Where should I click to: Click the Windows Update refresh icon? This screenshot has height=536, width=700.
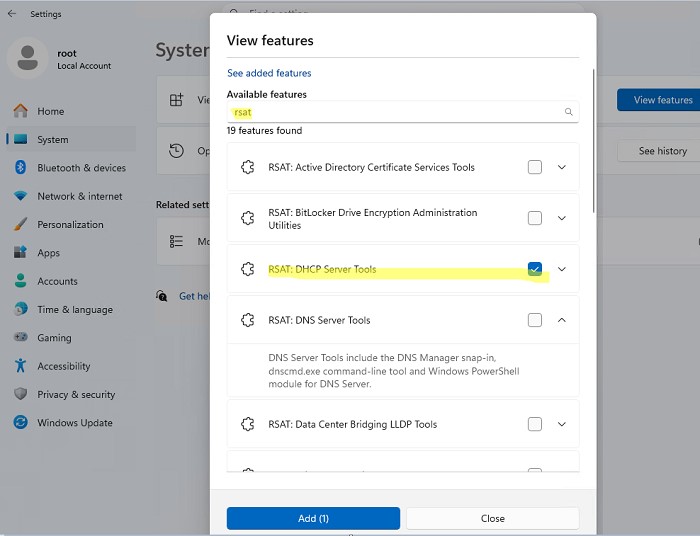[21, 422]
